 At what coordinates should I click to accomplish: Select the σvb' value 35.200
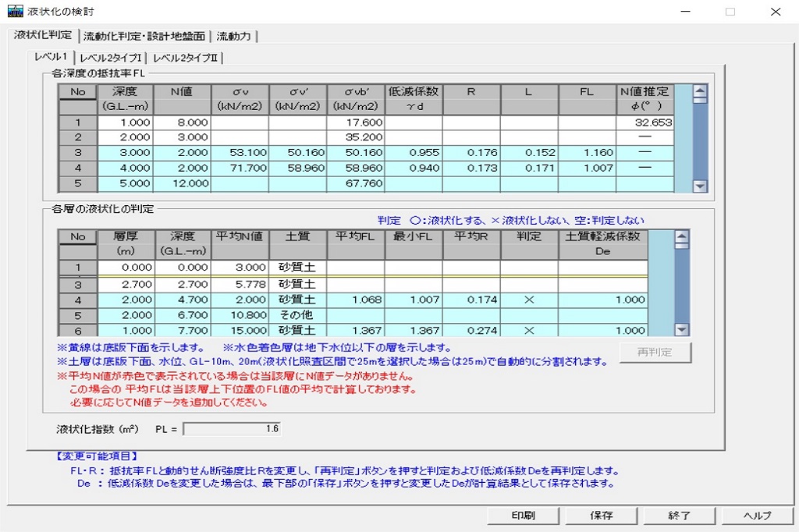(356, 137)
